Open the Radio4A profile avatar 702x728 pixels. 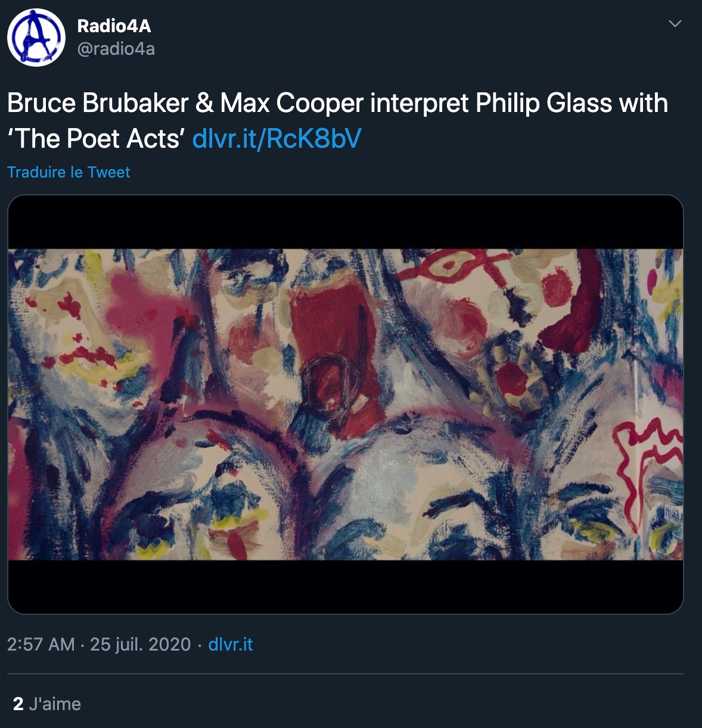[x=36, y=37]
